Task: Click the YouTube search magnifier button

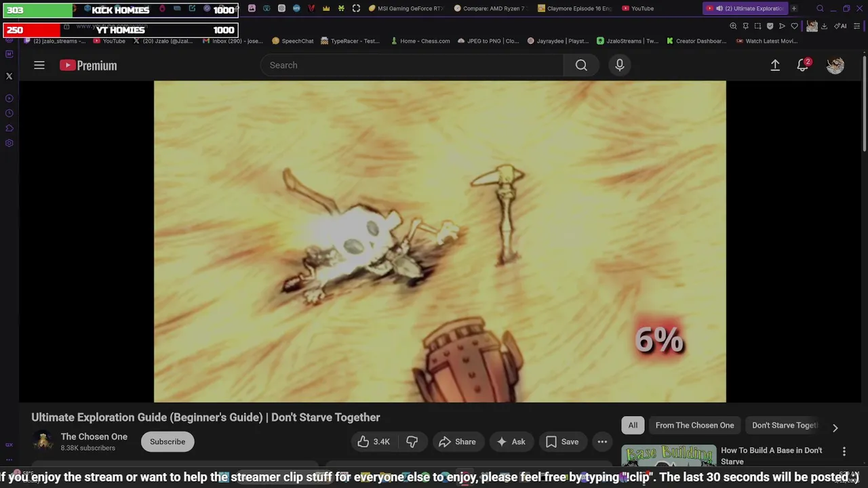Action: pos(581,65)
